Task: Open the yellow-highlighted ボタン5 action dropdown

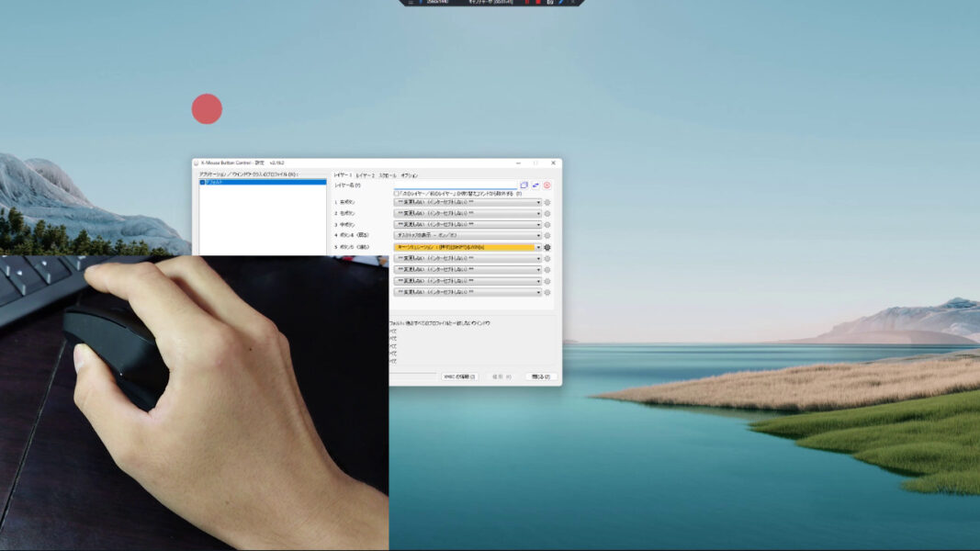Action: tap(467, 247)
